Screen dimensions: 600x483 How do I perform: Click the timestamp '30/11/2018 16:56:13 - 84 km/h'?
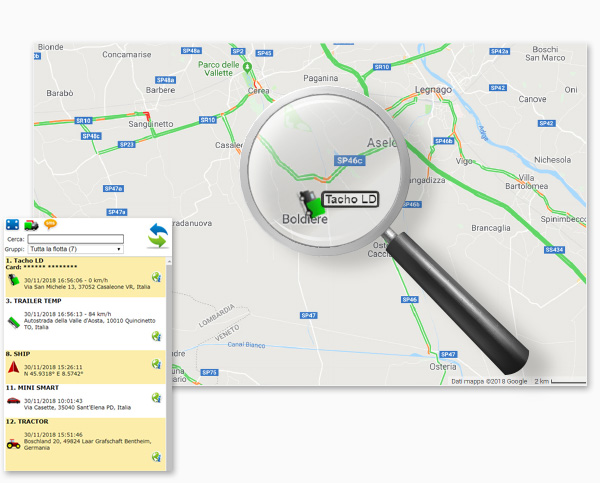pyautogui.click(x=67, y=314)
